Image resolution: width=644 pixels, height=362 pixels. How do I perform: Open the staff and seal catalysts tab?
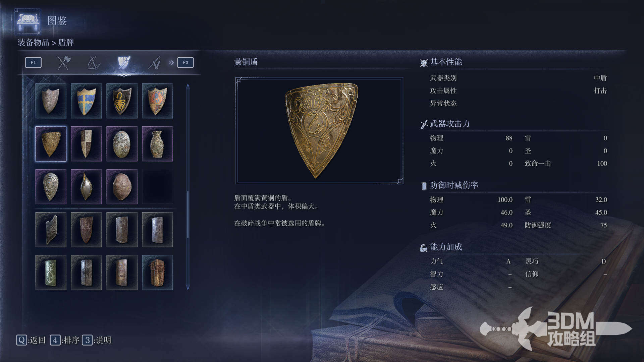(x=154, y=63)
